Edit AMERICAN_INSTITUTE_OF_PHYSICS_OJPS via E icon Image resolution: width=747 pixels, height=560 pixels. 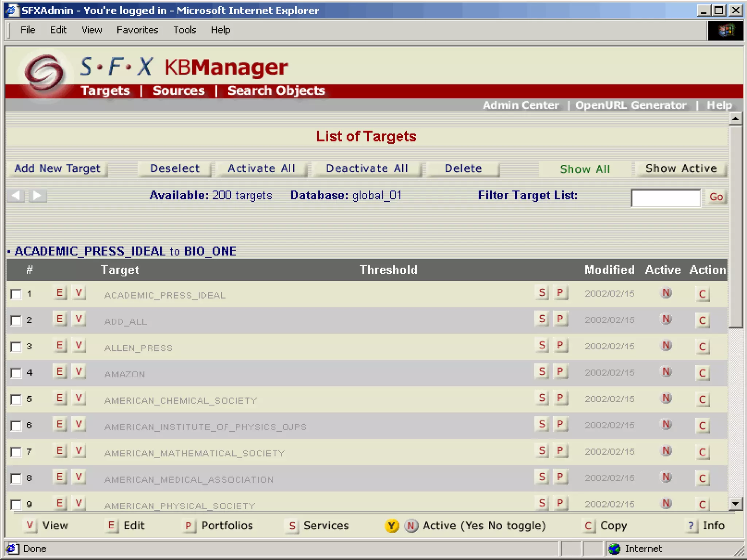point(60,425)
